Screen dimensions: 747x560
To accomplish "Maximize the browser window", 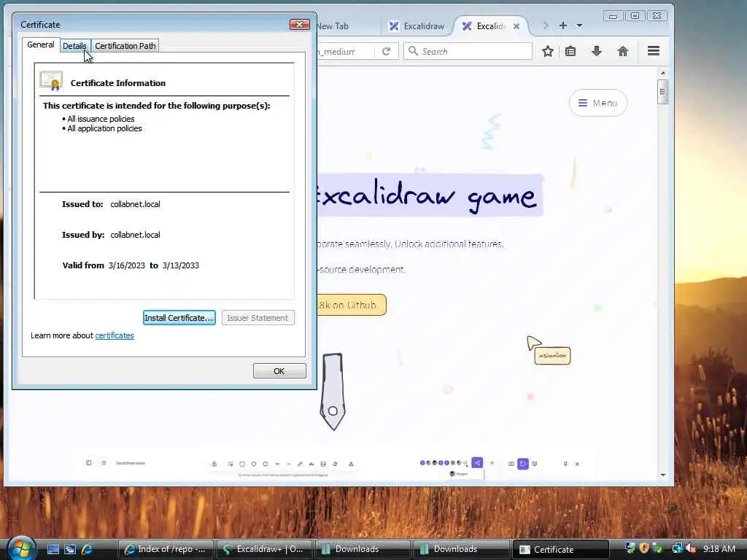I will tap(635, 16).
